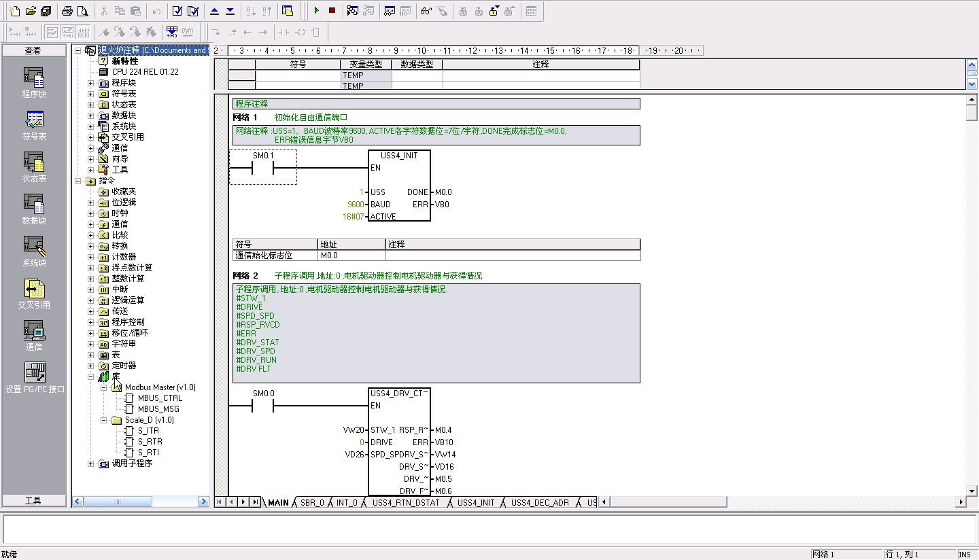The width and height of the screenshot is (979, 560).
Task: Click the blue Download-to-PLC arrow icon
Action: [x=230, y=11]
